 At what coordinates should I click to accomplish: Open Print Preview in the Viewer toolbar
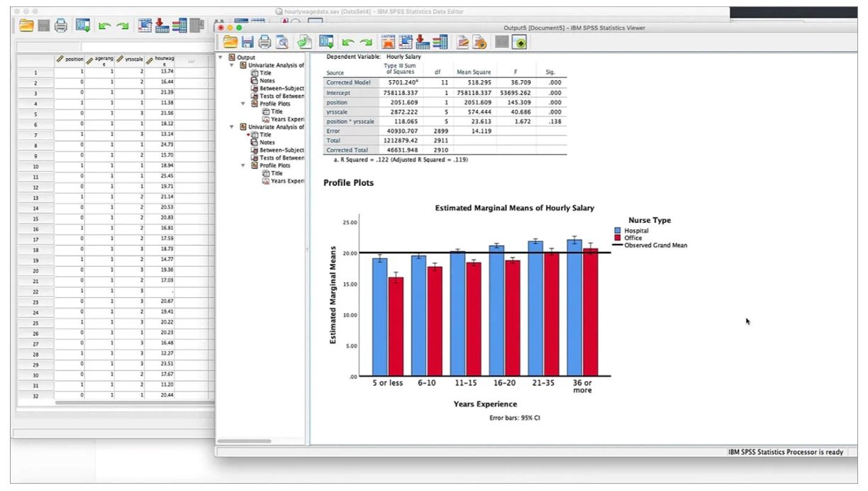click(284, 42)
